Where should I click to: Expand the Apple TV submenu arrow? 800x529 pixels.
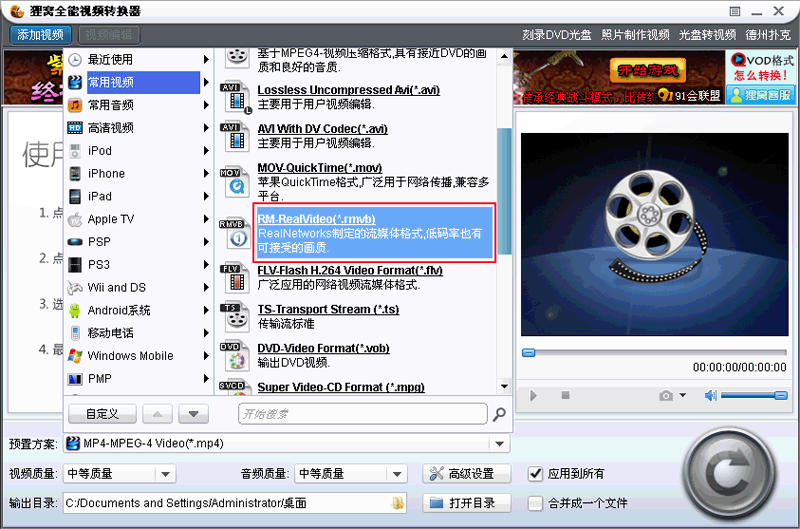point(206,219)
